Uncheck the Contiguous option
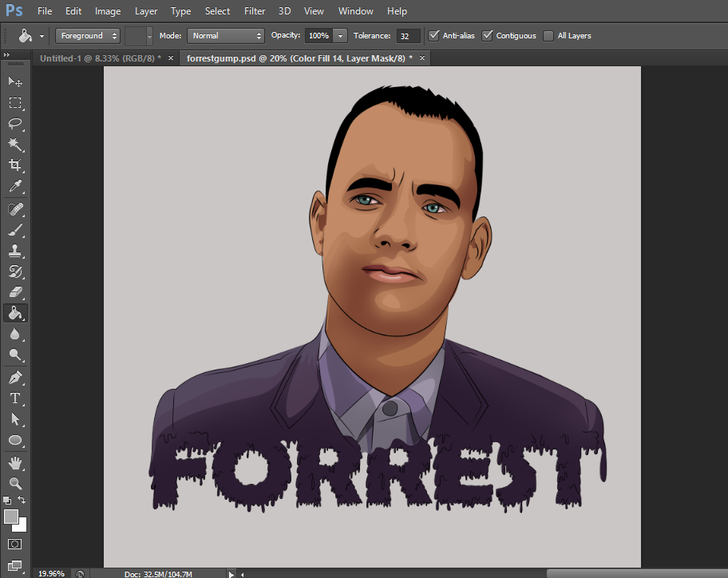728x578 pixels. 488,36
